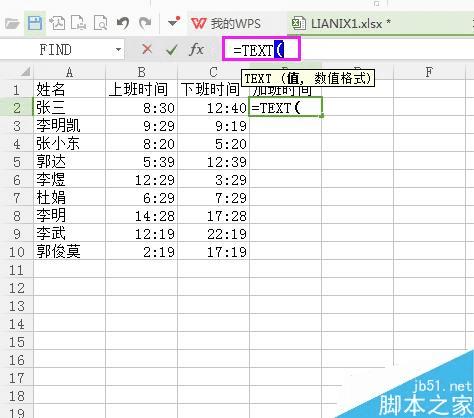
Task: Click the print preview magnifier icon
Action: point(100,23)
